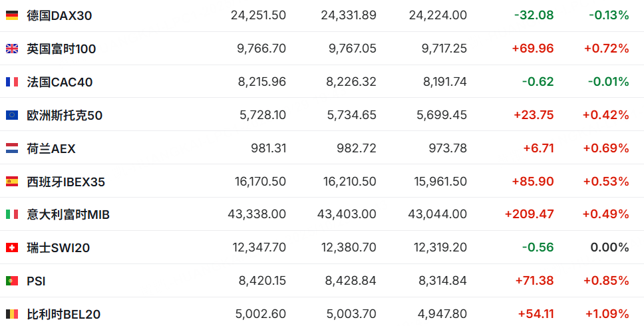Click the Netherlands flag icon
Screen dimensions: 644x326
click(12, 148)
